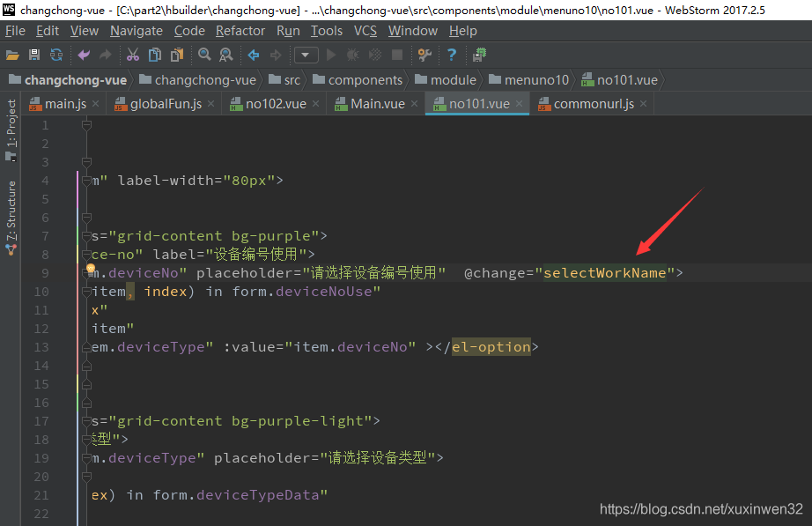Switch to the commonurl.js tab
Screen dimensions: 812x526
[593, 104]
